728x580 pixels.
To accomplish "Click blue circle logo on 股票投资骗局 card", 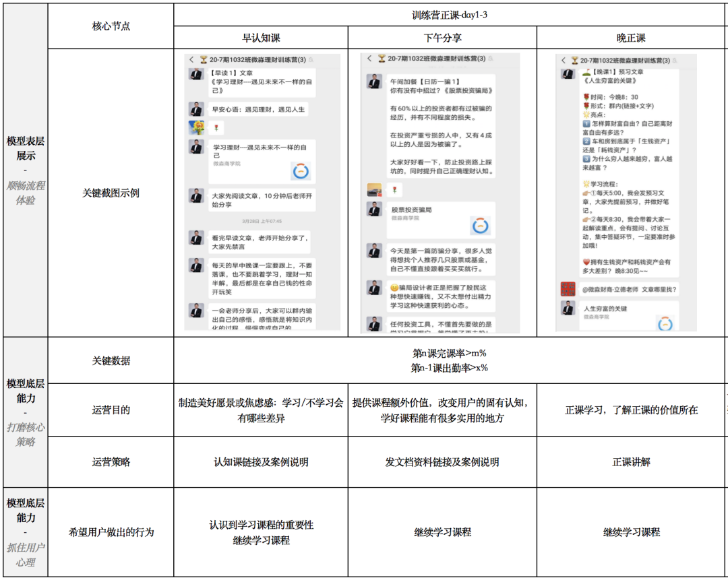I will [480, 226].
